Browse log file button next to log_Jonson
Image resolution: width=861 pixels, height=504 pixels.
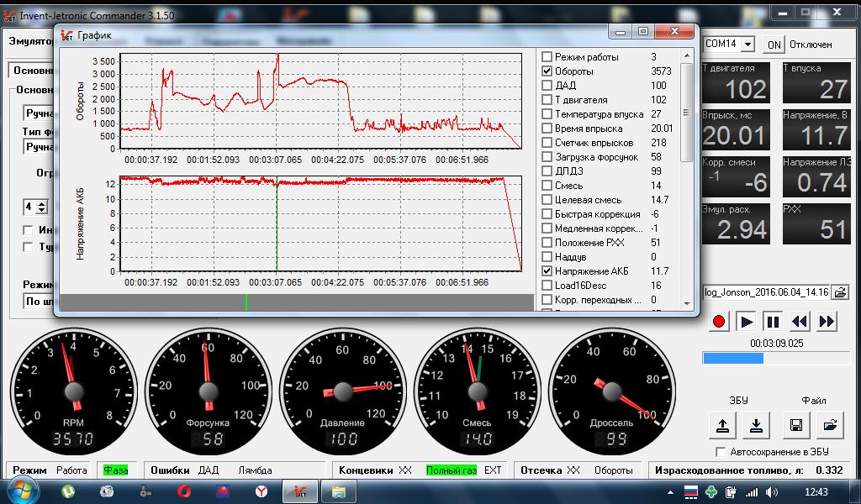(x=840, y=292)
